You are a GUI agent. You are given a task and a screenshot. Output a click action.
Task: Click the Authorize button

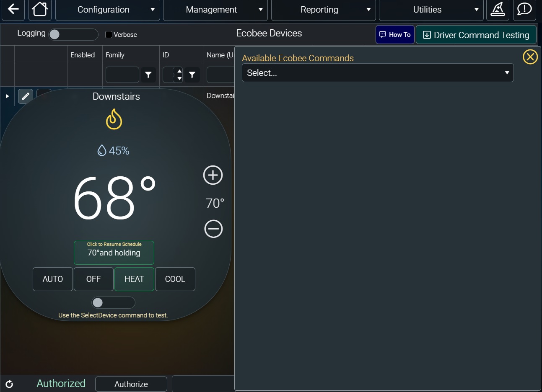(131, 384)
